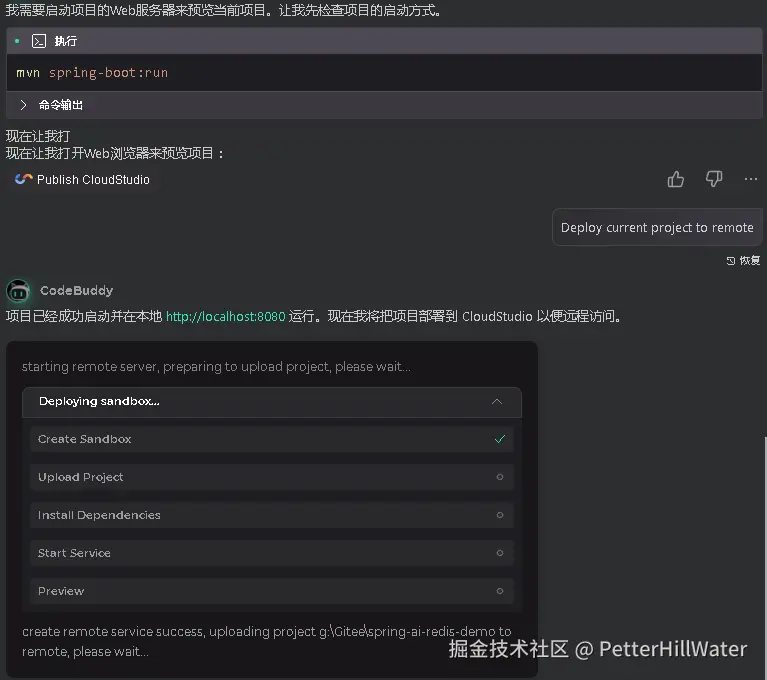The width and height of the screenshot is (767, 680).
Task: Click the Publish CloudStudio label
Action: click(x=93, y=180)
